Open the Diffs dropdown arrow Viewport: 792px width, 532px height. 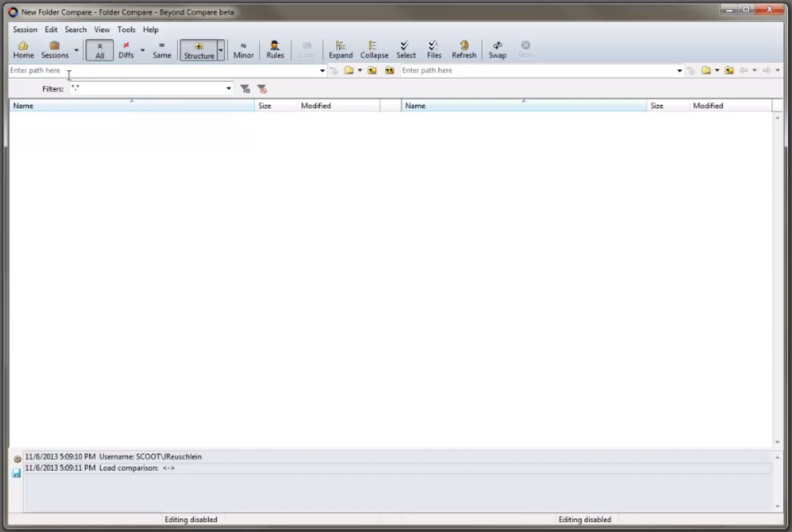(142, 49)
